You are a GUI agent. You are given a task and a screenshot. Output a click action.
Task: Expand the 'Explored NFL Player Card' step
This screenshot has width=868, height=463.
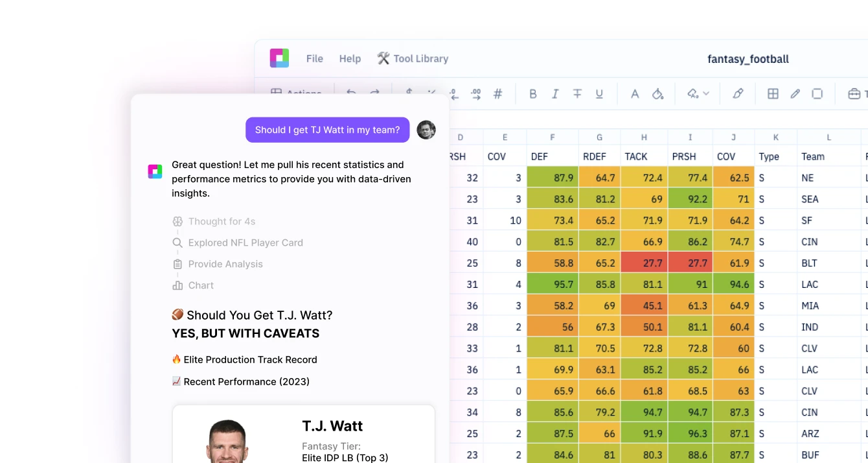click(246, 243)
